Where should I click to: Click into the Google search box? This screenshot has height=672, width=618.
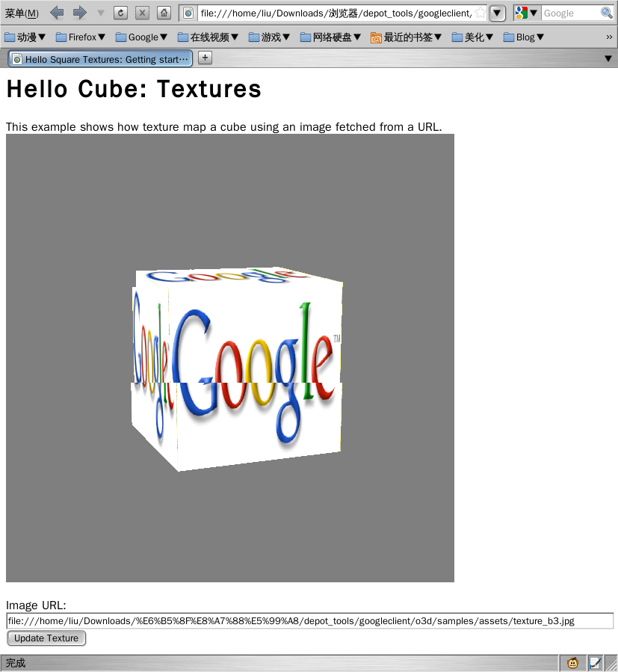[x=570, y=13]
